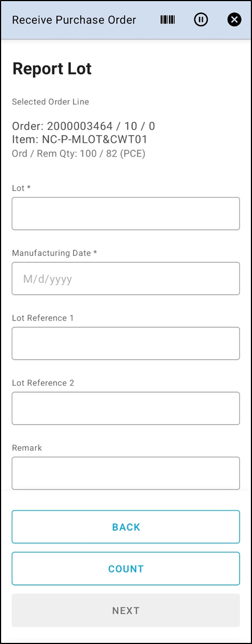The height and width of the screenshot is (644, 252).
Task: Click into Lot Reference 2 field
Action: (126, 408)
